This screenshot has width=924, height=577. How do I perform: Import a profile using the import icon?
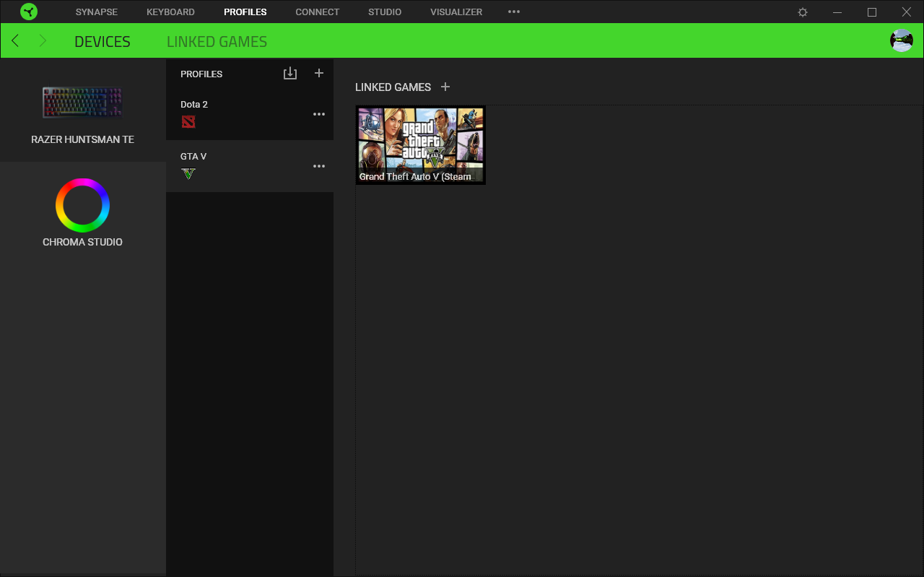[290, 74]
